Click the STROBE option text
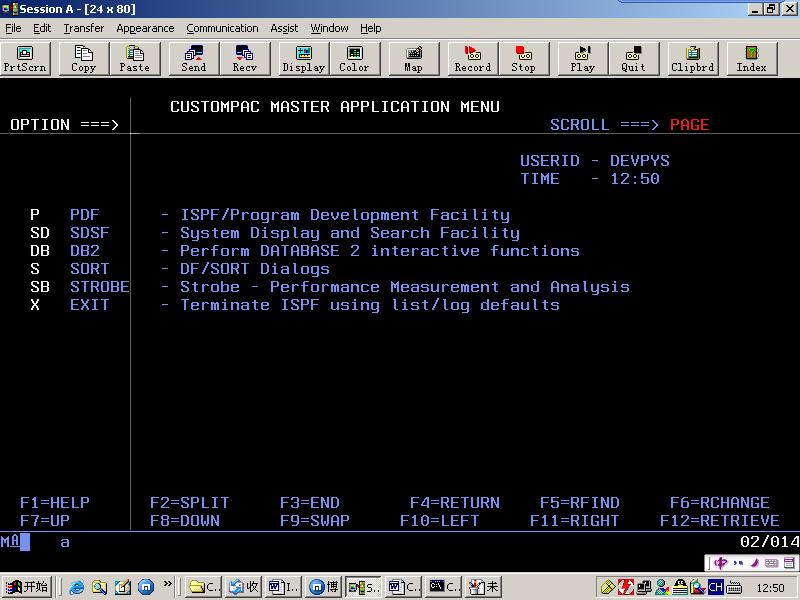The height and width of the screenshot is (600, 800). click(x=99, y=287)
